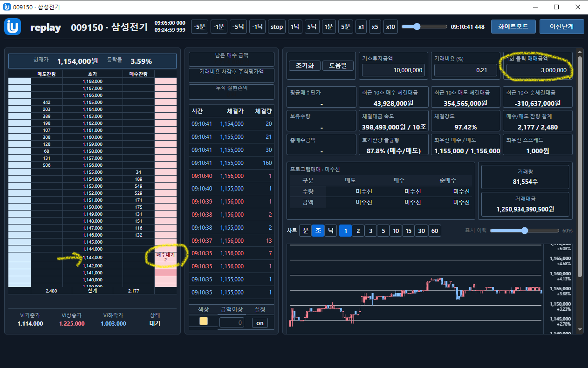Click ask price row 1,156,000
The height and width of the screenshot is (368, 588).
pos(92,165)
